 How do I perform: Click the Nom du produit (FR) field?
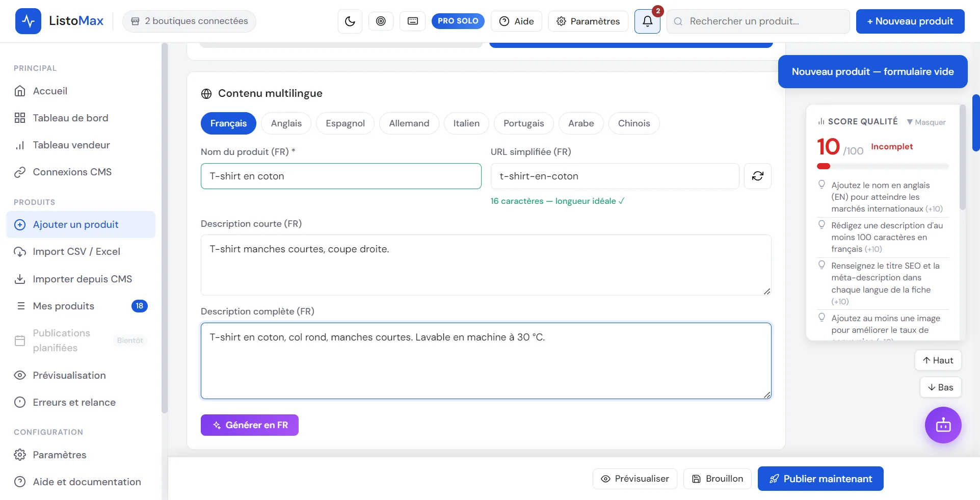click(x=341, y=176)
